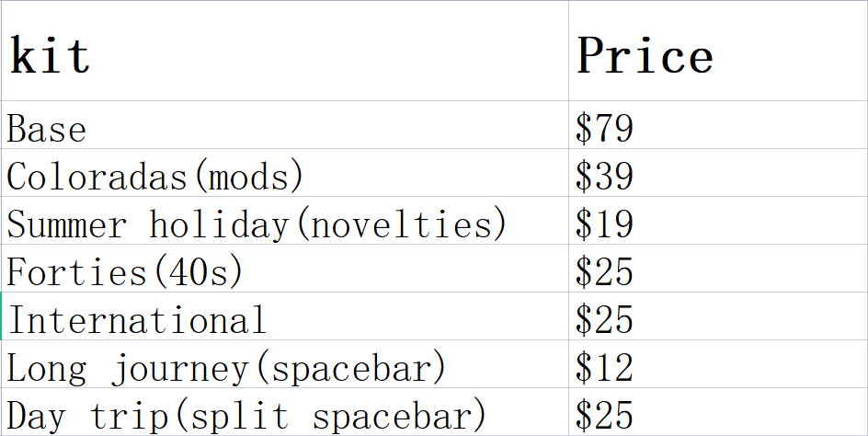Select the price cell for Forties(40s)
This screenshot has height=436, width=868.
[x=604, y=272]
